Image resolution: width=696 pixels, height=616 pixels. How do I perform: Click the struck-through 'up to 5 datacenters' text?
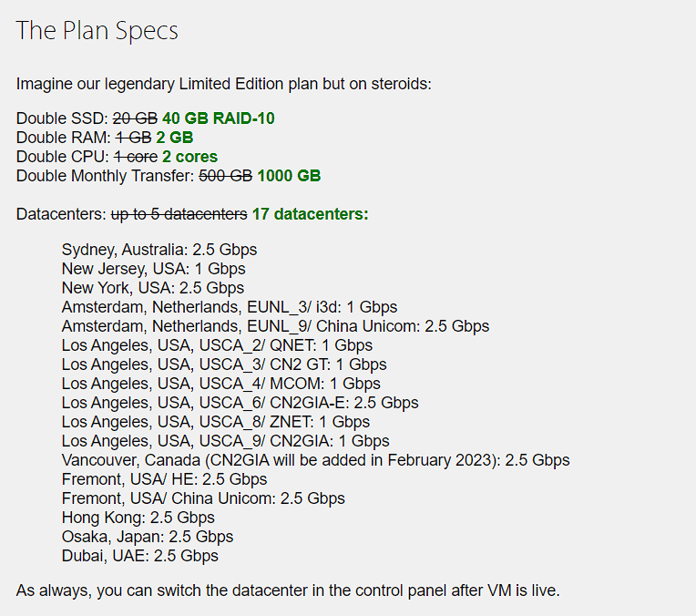179,214
